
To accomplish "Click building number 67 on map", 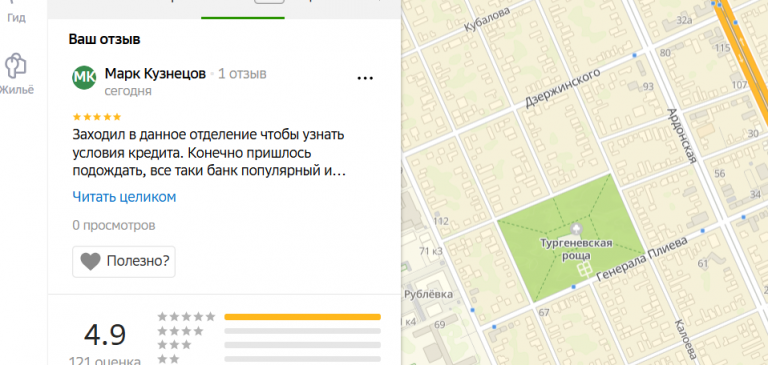I will [544, 313].
